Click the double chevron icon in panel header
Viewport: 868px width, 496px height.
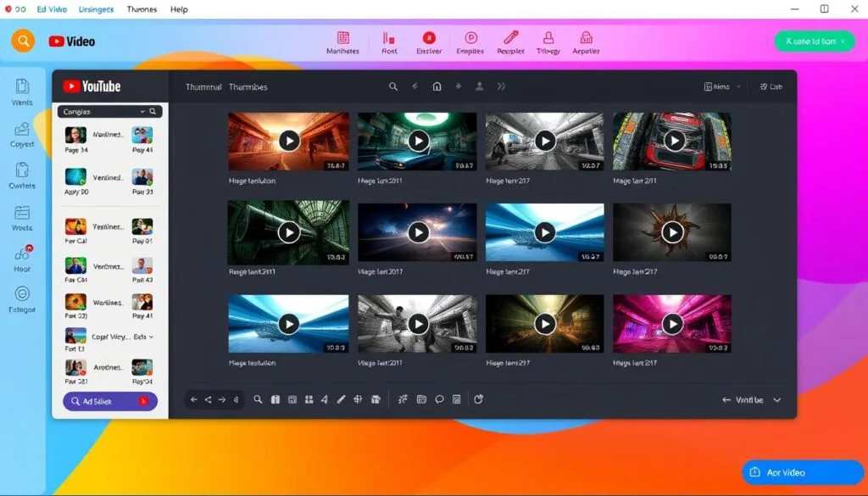pos(501,86)
